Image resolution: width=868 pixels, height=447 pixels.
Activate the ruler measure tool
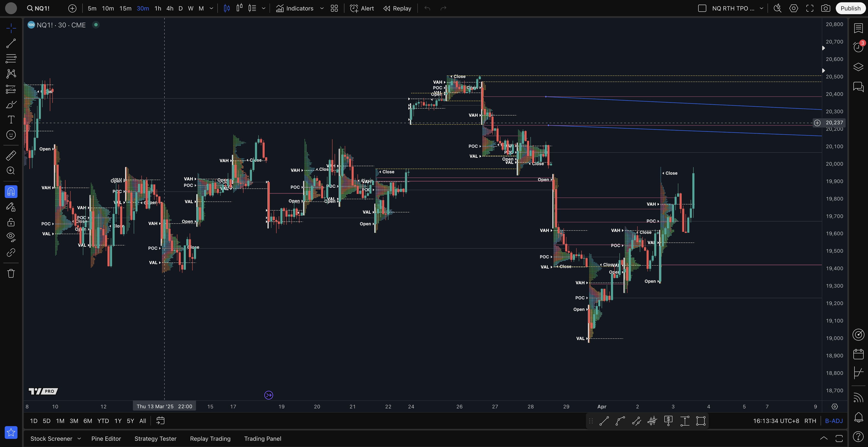click(11, 155)
